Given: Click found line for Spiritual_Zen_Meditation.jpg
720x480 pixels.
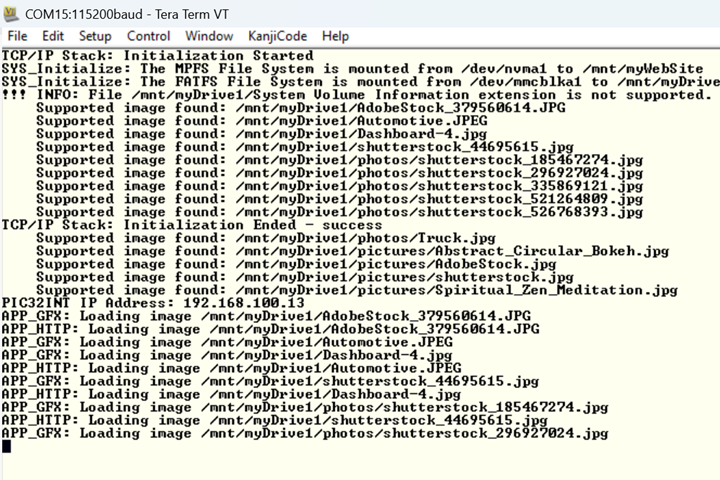Looking at the screenshot, I should pyautogui.click(x=357, y=290).
